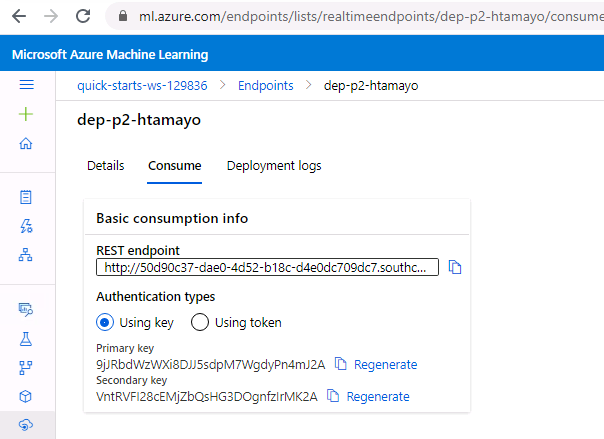Click the Authentication types label
Image resolution: width=604 pixels, height=439 pixels.
click(156, 297)
